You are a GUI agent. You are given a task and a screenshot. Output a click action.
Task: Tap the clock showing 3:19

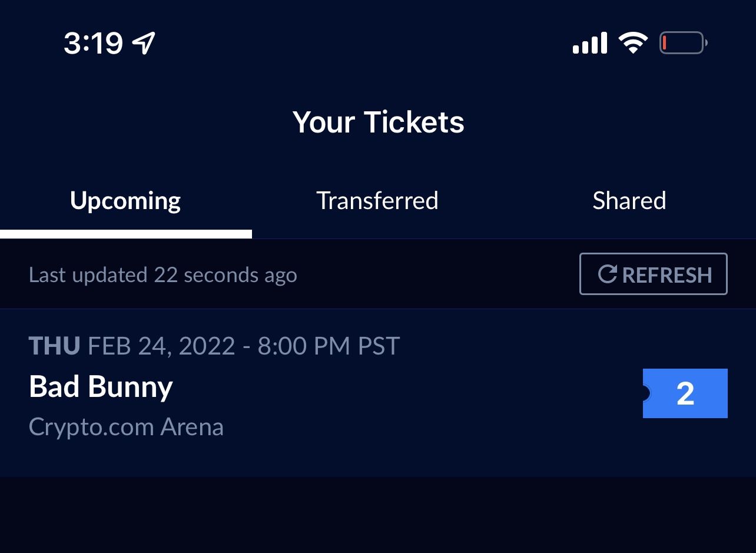[94, 42]
